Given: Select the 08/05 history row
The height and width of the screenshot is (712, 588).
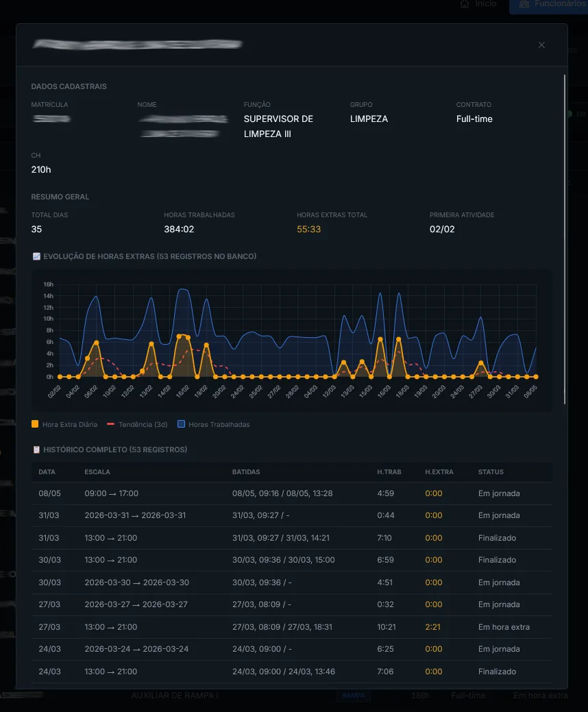Looking at the screenshot, I should (x=291, y=493).
